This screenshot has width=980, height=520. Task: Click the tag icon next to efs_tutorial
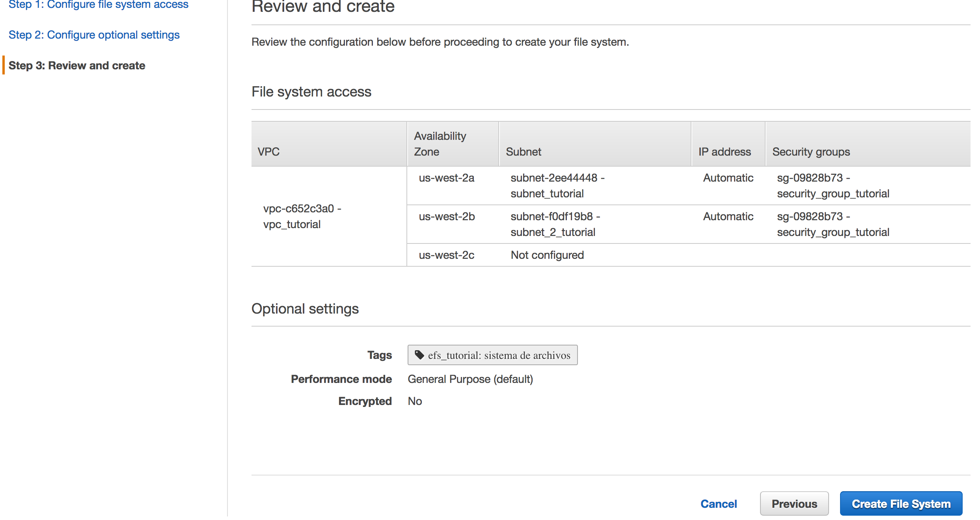pos(419,355)
